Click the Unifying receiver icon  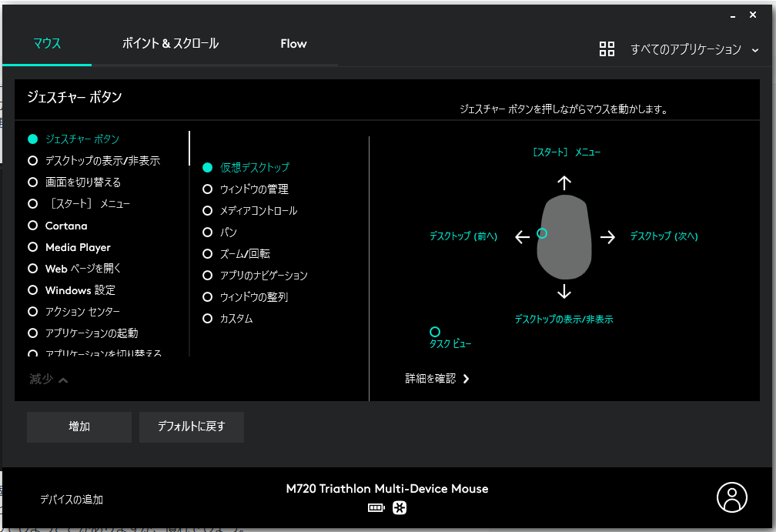(x=399, y=507)
